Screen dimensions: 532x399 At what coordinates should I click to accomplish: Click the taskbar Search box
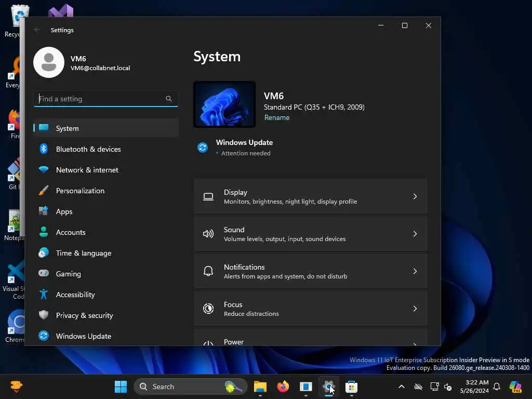point(190,387)
